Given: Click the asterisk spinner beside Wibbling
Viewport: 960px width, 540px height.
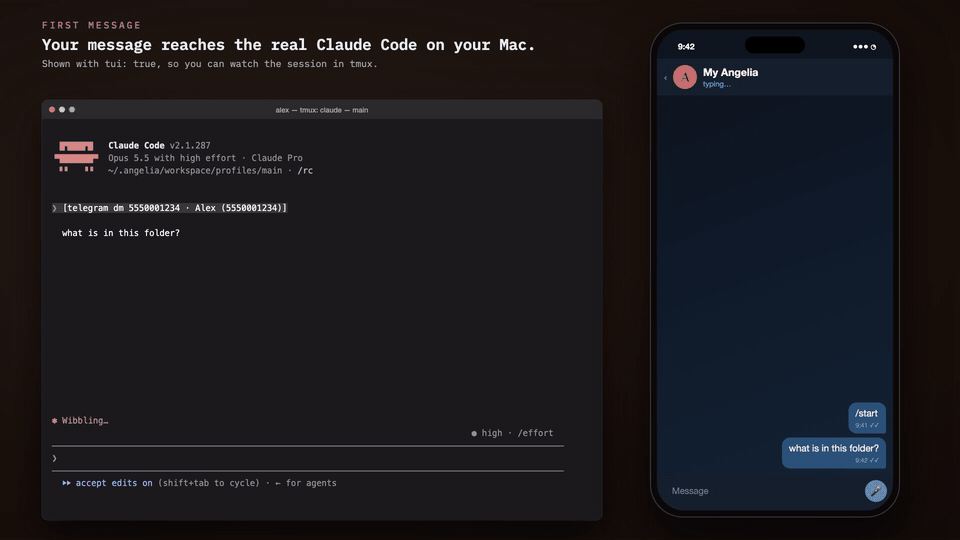Looking at the screenshot, I should 54,421.
